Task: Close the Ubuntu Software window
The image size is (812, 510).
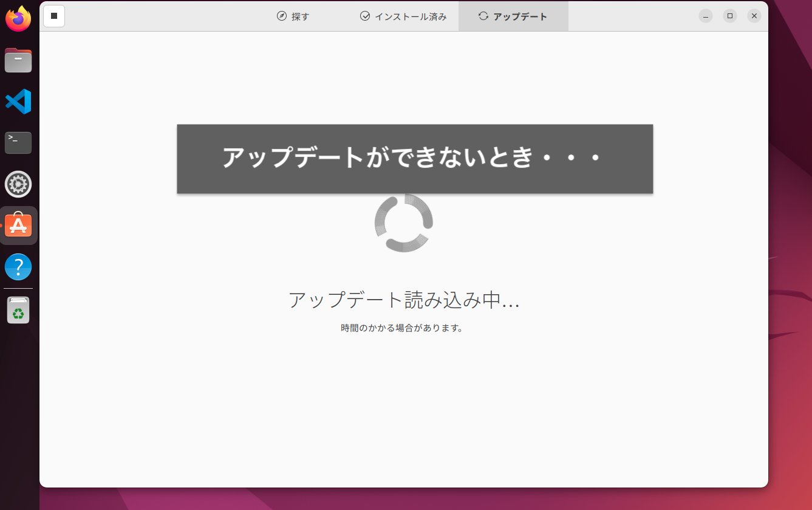Action: tap(754, 16)
